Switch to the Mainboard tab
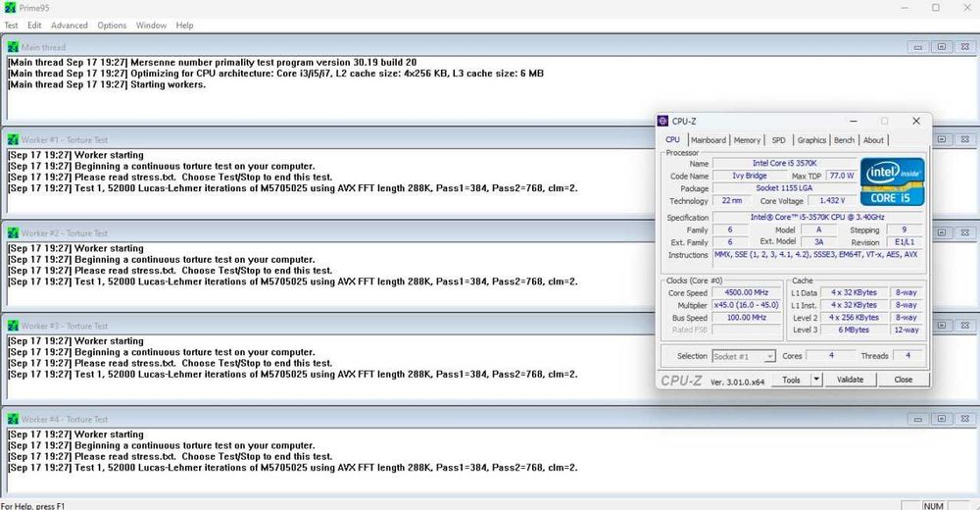This screenshot has height=510, width=980. click(709, 140)
